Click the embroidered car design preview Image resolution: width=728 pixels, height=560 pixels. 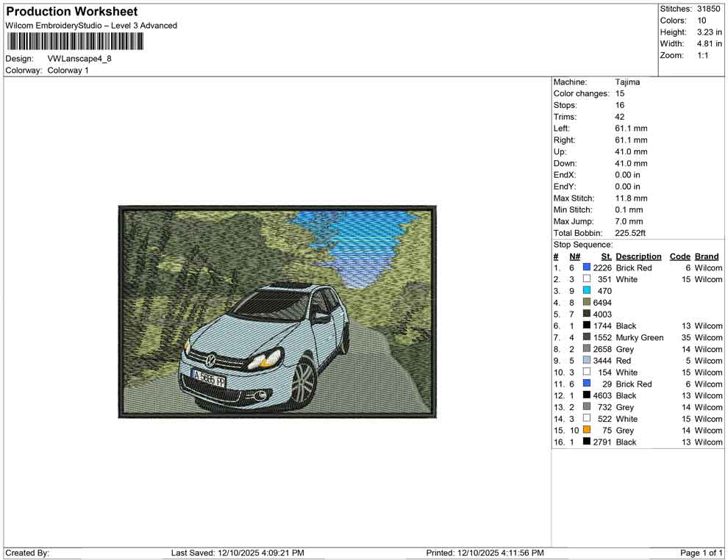pyautogui.click(x=278, y=312)
